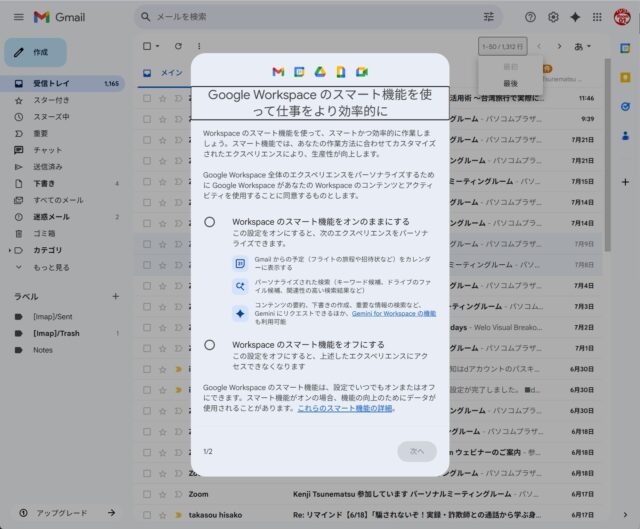The width and height of the screenshot is (640, 529).
Task: Open Settings gear icon
Action: pos(553,17)
